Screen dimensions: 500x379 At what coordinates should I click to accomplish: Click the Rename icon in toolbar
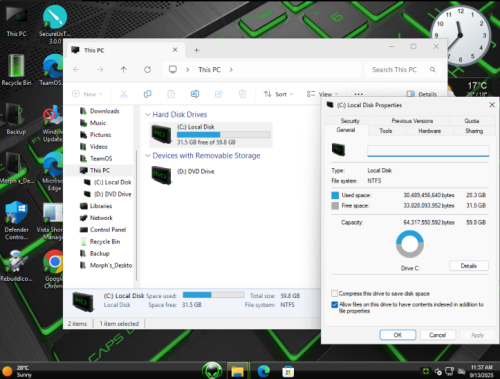(195, 94)
